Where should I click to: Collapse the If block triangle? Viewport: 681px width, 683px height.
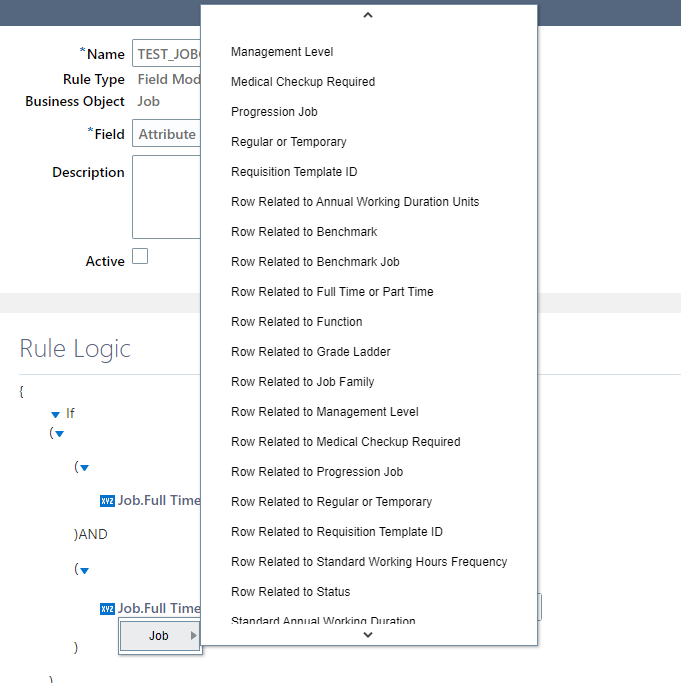pyautogui.click(x=55, y=414)
